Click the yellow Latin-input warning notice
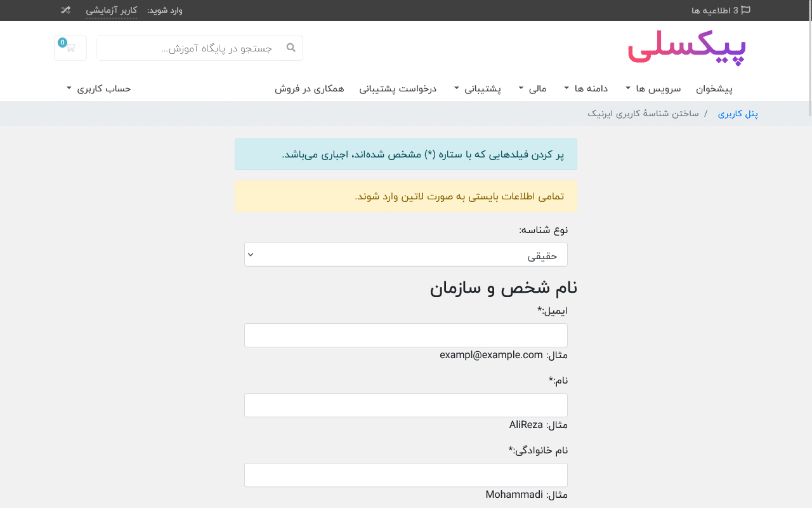 [x=406, y=196]
